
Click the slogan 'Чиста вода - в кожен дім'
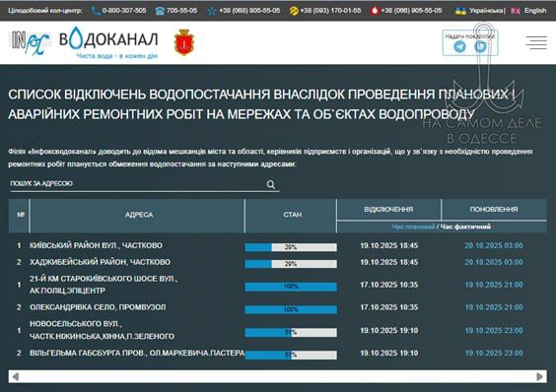pyautogui.click(x=116, y=56)
